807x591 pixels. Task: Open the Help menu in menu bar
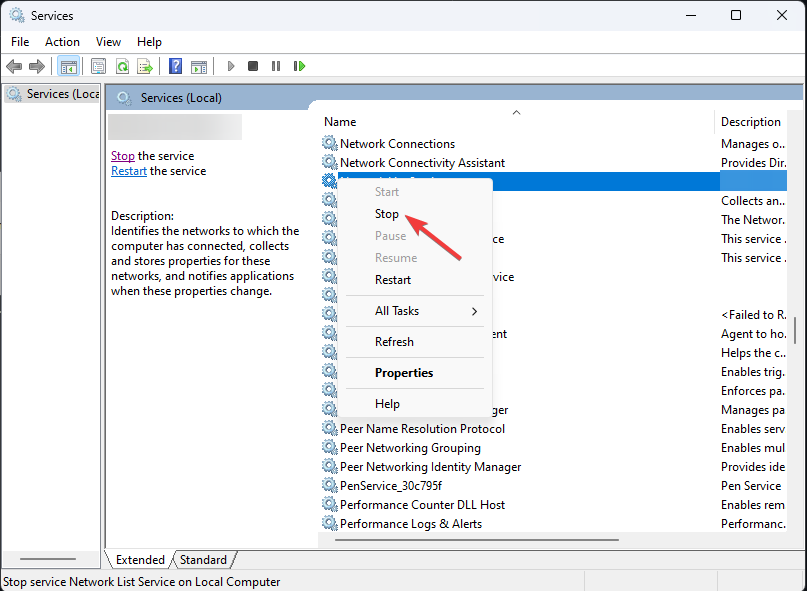149,42
